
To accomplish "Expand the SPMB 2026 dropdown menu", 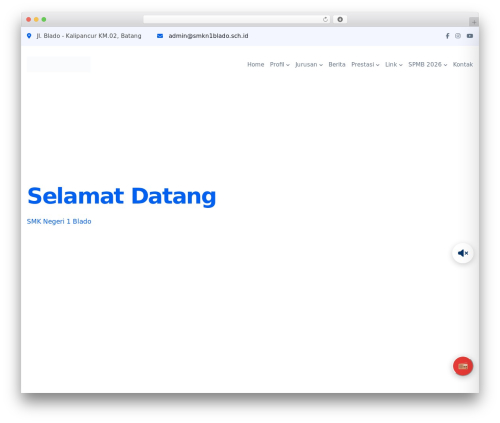I will [x=427, y=64].
